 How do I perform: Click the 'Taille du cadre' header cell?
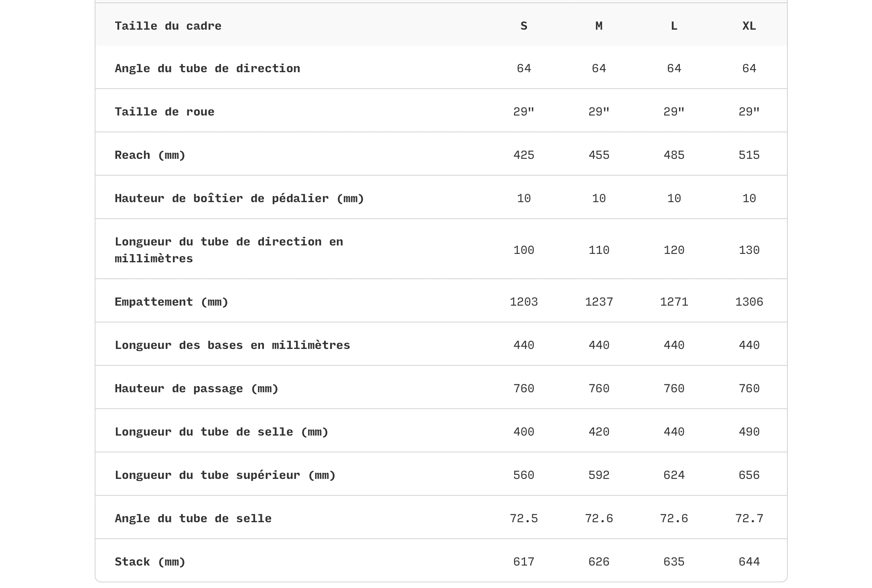click(x=168, y=26)
